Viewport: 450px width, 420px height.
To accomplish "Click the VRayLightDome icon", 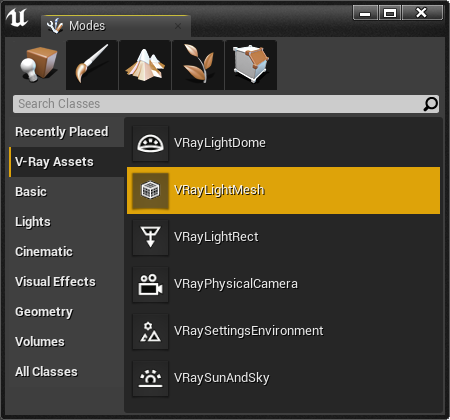I will (150, 143).
